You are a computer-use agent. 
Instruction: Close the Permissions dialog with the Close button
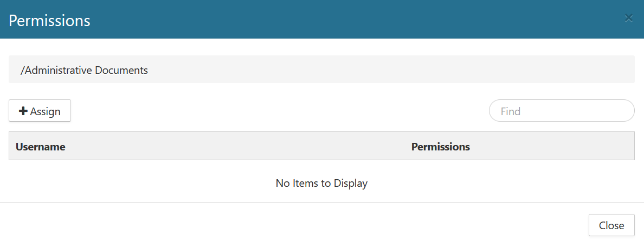pos(611,225)
